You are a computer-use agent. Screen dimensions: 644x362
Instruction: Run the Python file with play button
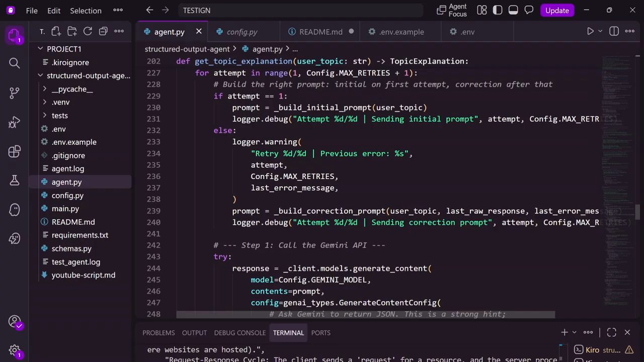point(590,31)
